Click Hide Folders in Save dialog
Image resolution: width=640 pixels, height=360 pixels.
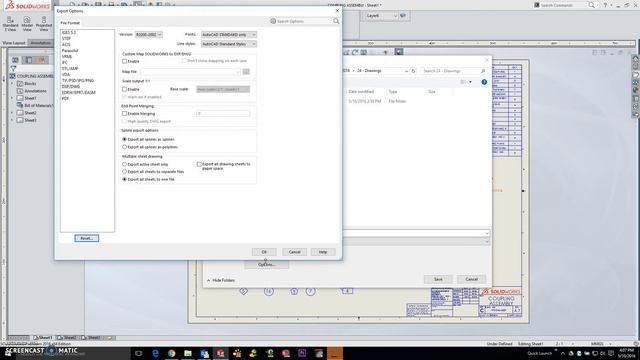[x=221, y=280]
